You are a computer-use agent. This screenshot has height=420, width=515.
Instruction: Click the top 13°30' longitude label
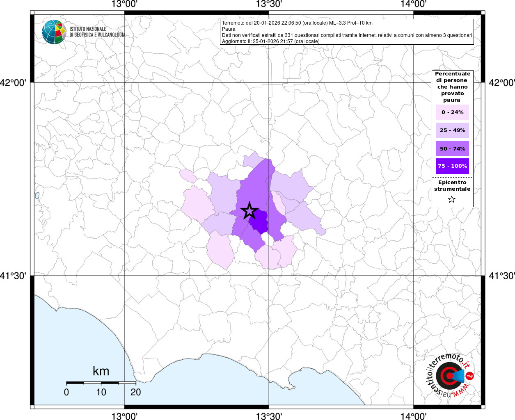pyautogui.click(x=269, y=5)
